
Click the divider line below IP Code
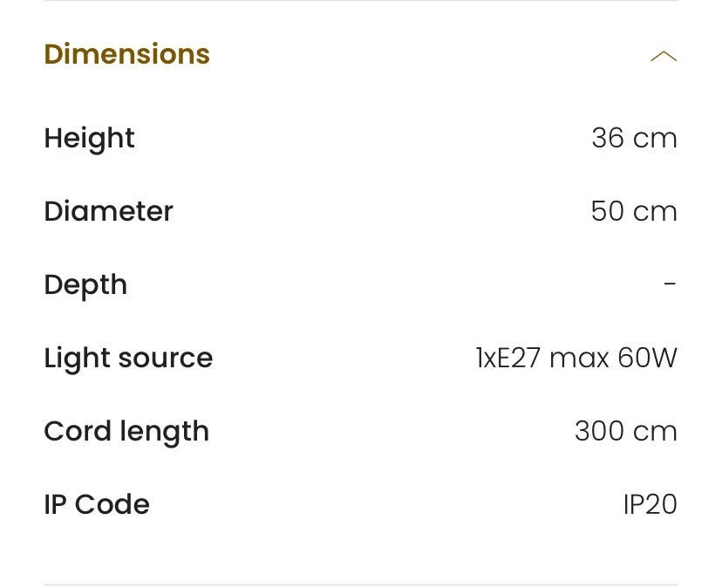(361, 585)
